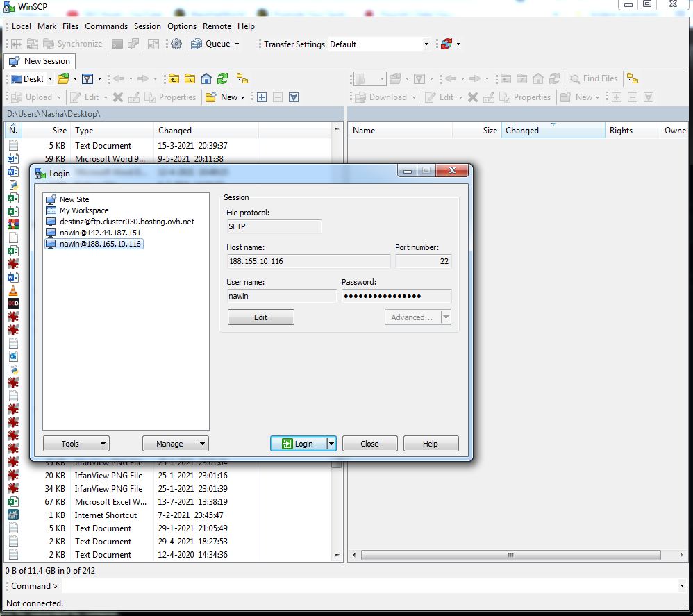Click remote panel directory tree icon
The height and width of the screenshot is (616, 693).
click(633, 78)
